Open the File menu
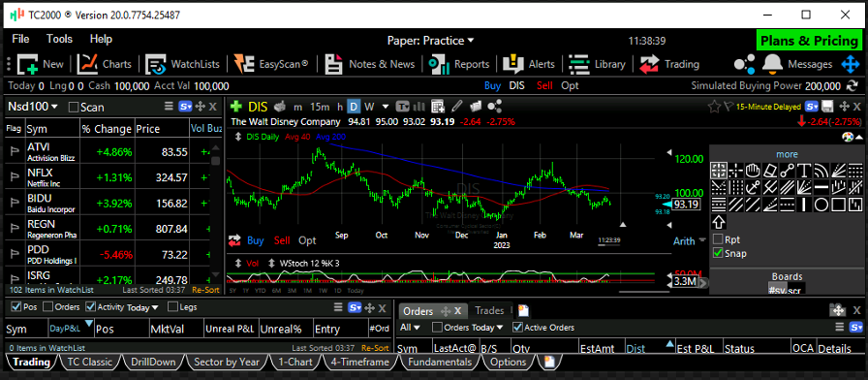This screenshot has height=380, width=868. click(20, 39)
